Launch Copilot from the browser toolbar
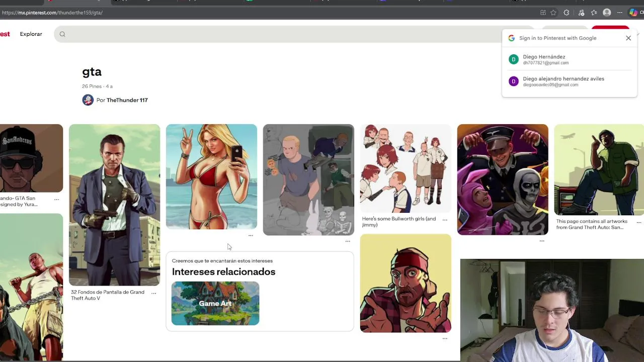This screenshot has width=644, height=362. [633, 13]
